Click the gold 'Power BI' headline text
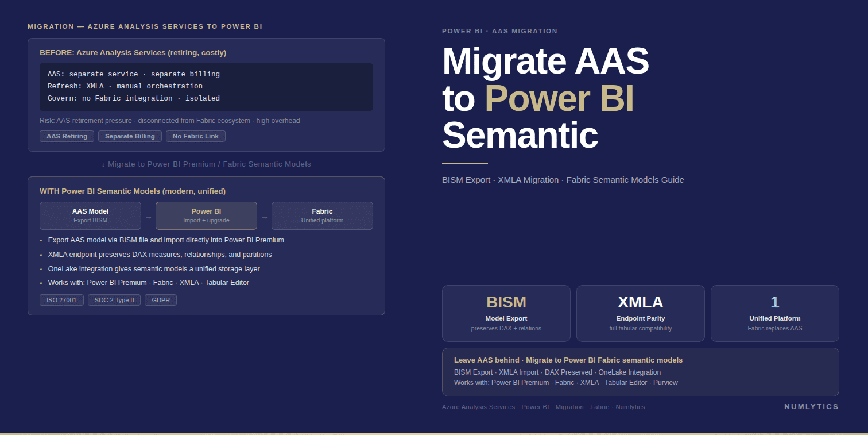This screenshot has width=868, height=435. point(559,98)
